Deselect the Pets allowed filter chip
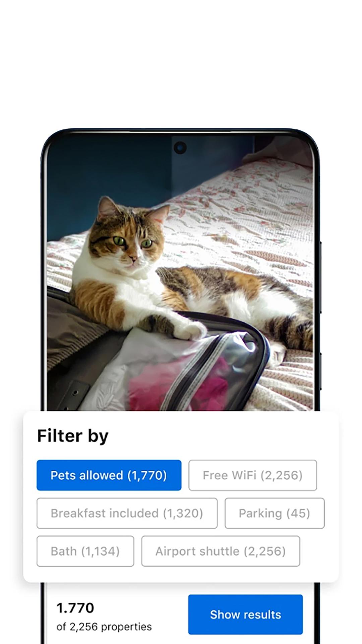 pyautogui.click(x=109, y=475)
